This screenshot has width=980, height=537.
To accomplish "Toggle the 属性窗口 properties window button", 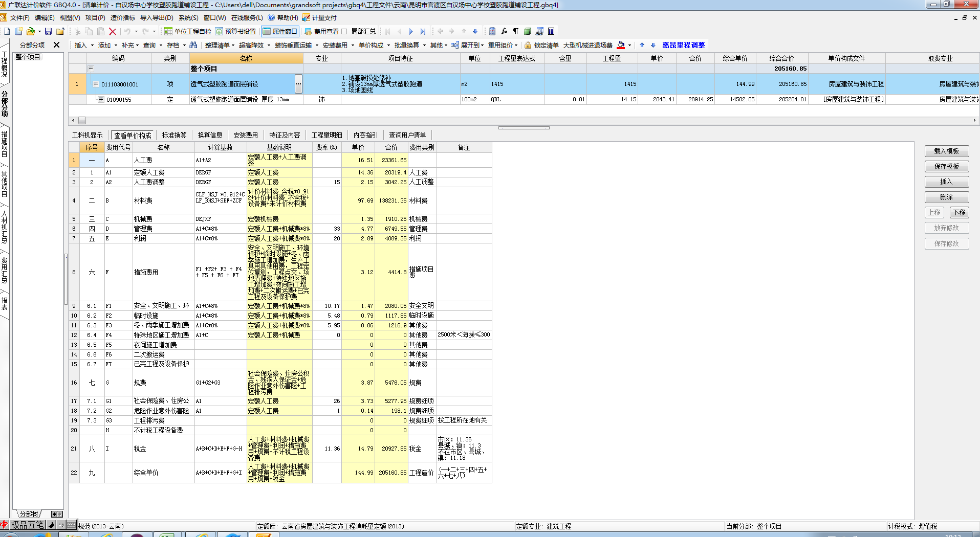I will pyautogui.click(x=280, y=32).
